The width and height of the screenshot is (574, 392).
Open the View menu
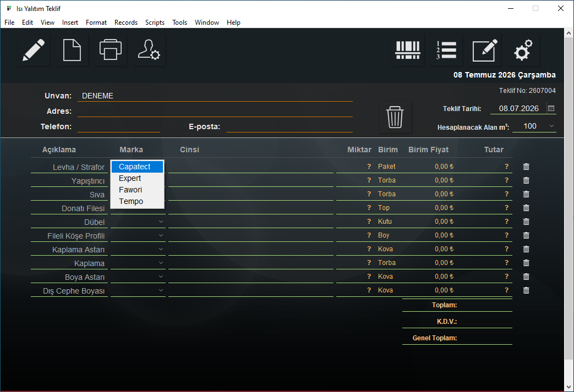pyautogui.click(x=47, y=23)
